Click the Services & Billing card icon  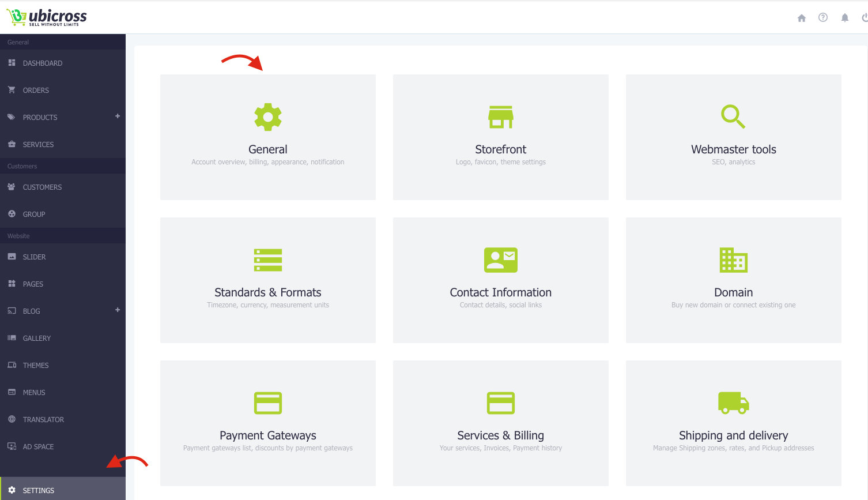click(x=501, y=403)
